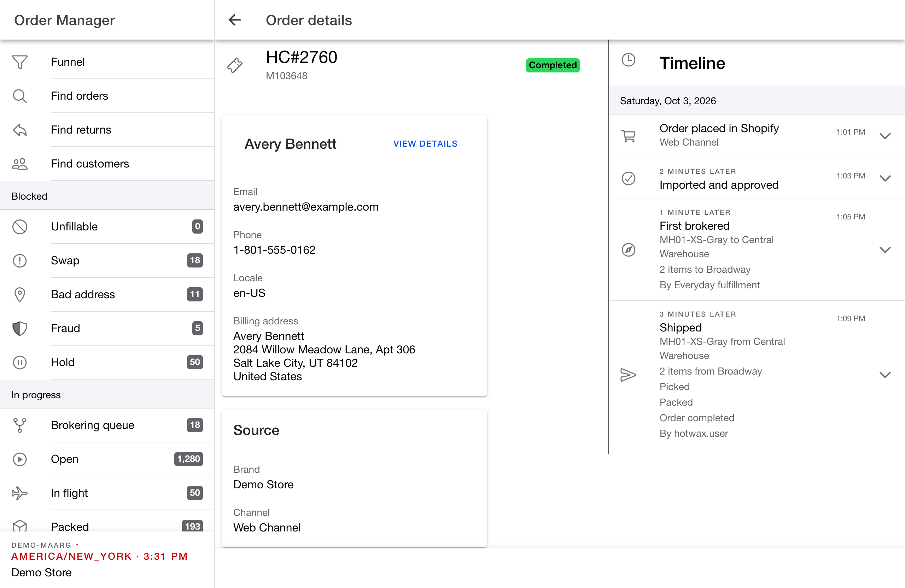
Task: Click the AMERICA/NEW_YORK timezone text
Action: [x=71, y=556]
